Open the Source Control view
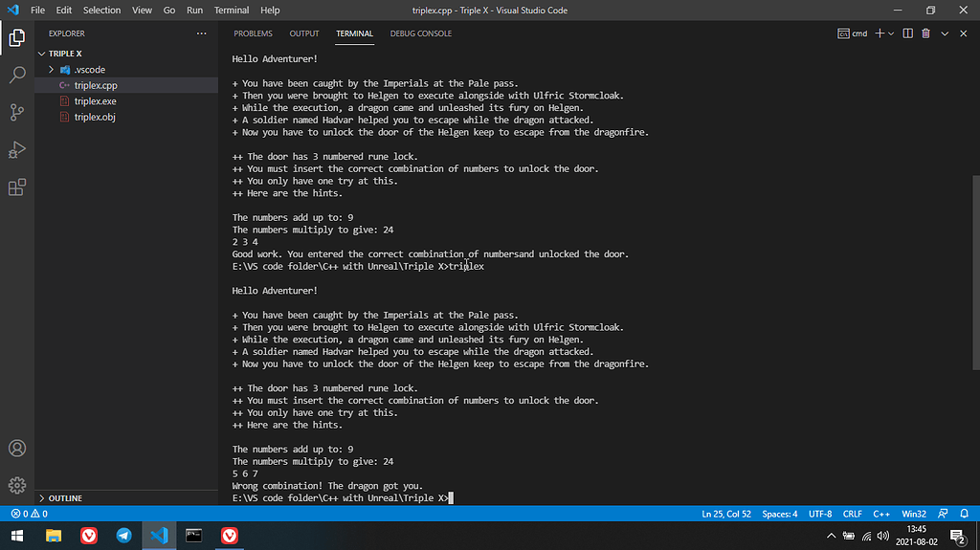 click(x=17, y=112)
